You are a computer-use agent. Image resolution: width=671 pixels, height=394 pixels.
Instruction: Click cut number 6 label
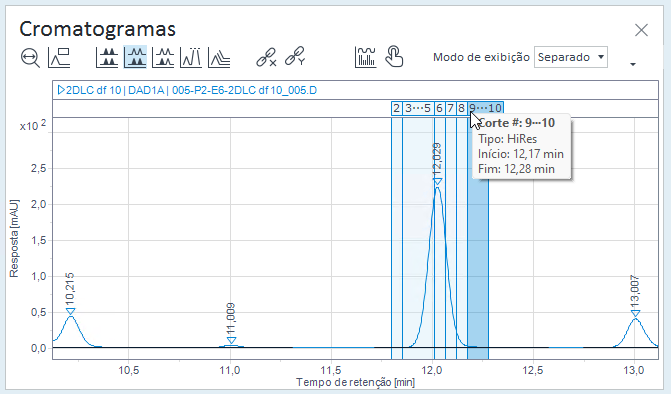point(439,108)
